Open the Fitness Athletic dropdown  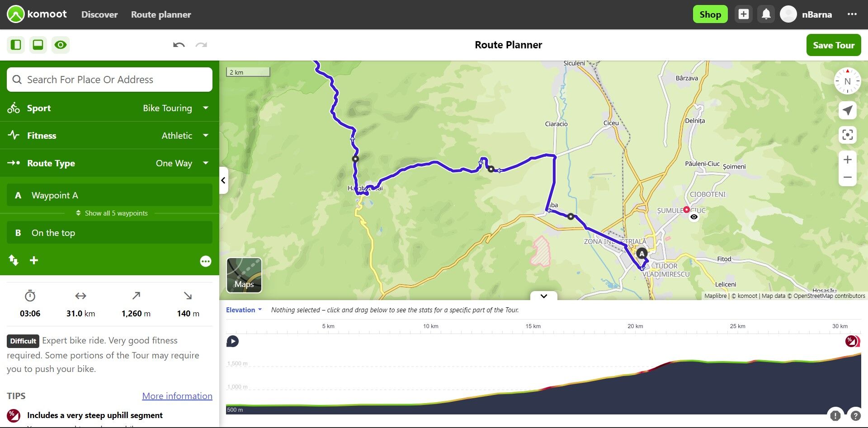click(109, 136)
